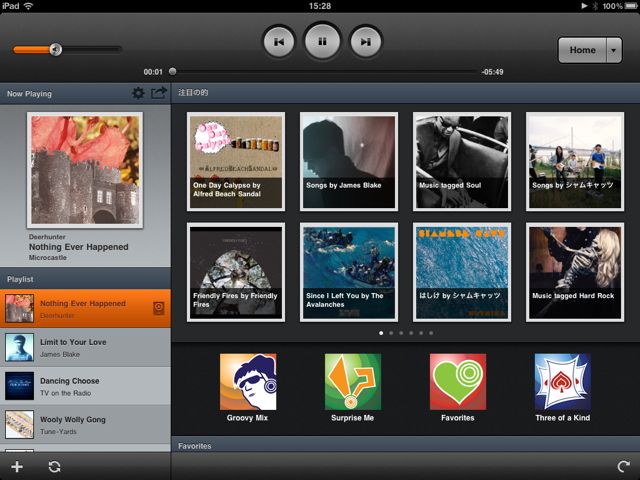Image resolution: width=640 pixels, height=480 pixels.
Task: Open Since I Left You tile
Action: click(349, 272)
